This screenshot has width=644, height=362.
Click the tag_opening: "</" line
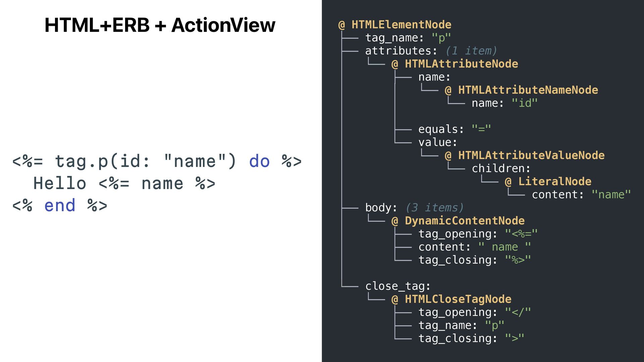(474, 312)
